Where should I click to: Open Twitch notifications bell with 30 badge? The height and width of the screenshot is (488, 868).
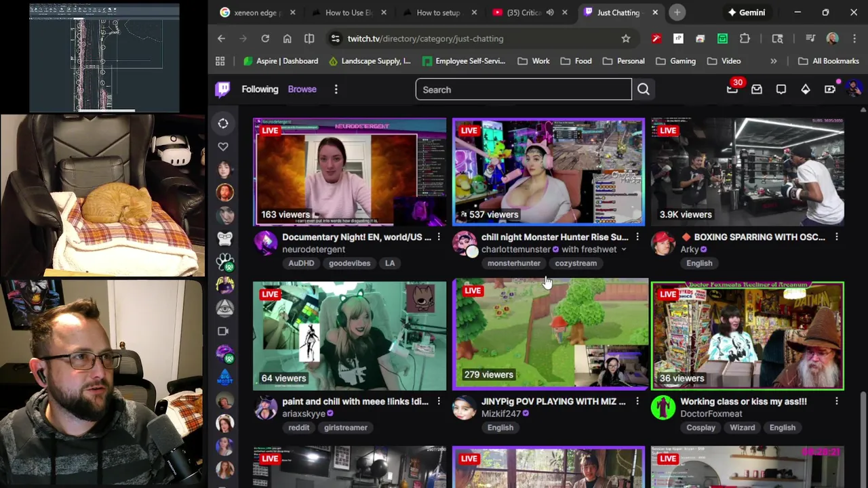click(x=732, y=89)
